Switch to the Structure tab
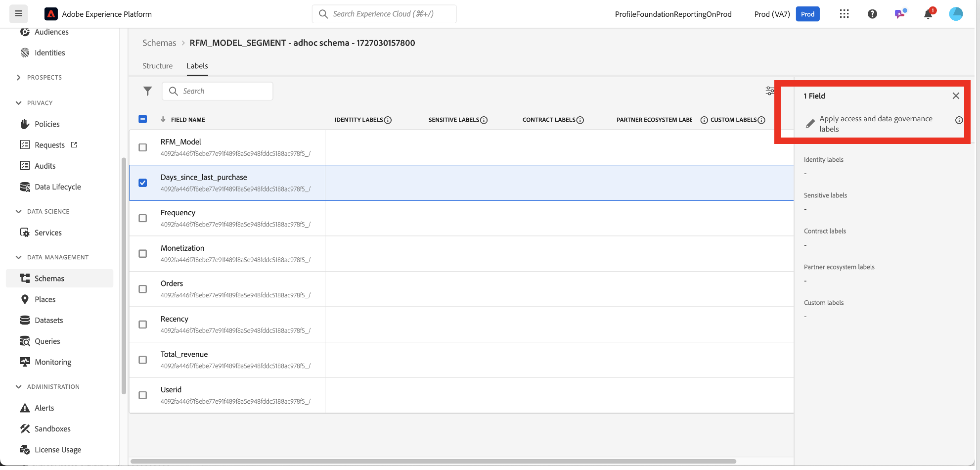Viewport: 980px width, 470px height. pyautogui.click(x=157, y=66)
